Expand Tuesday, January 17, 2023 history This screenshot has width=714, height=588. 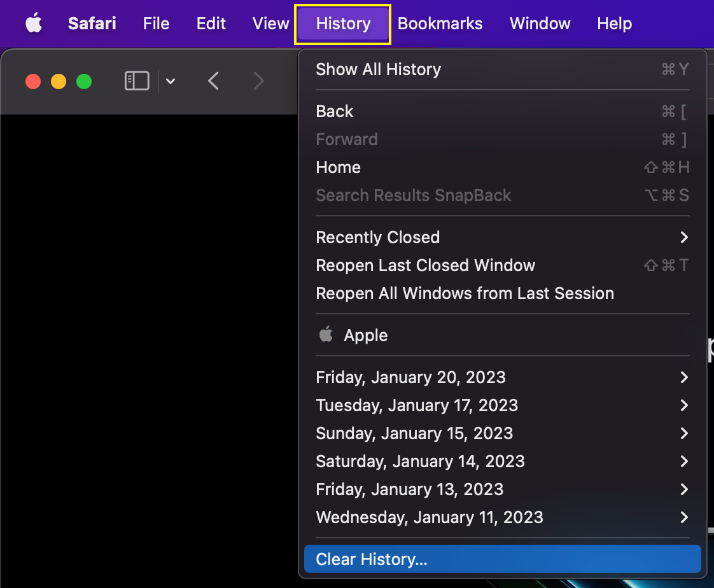(502, 405)
